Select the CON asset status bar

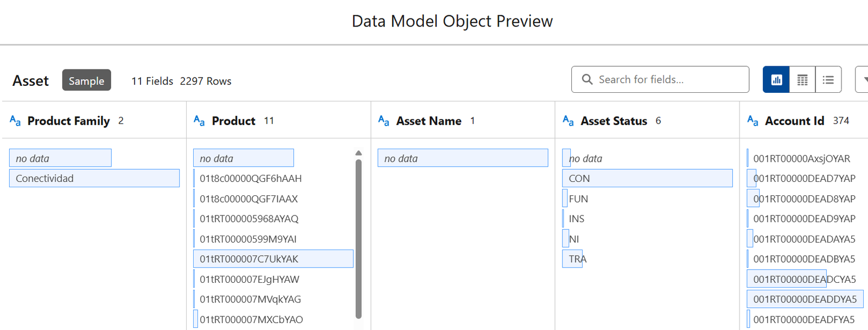pyautogui.click(x=647, y=179)
